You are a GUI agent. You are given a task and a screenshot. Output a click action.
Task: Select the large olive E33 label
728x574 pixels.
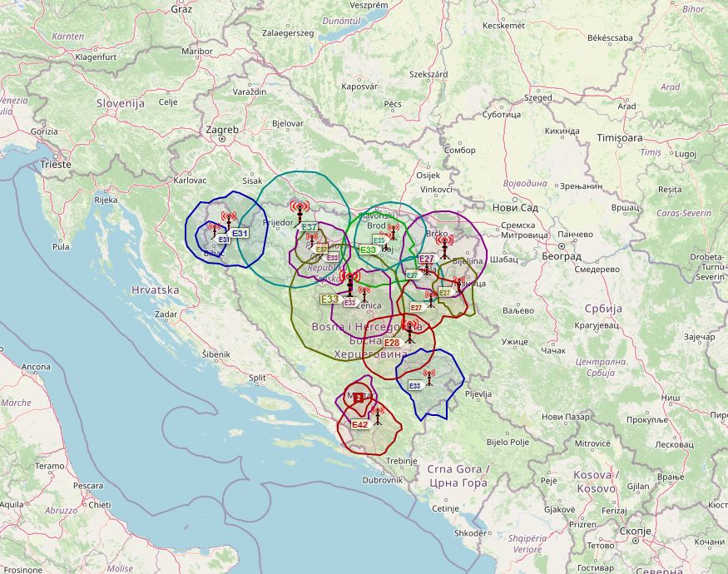click(x=329, y=298)
